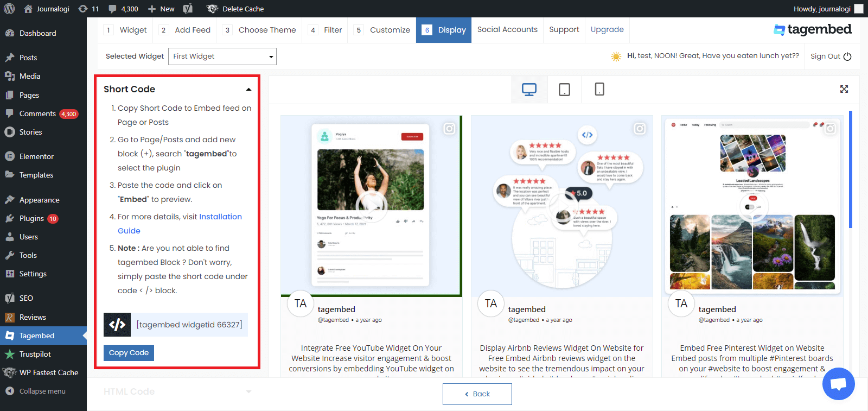The image size is (868, 411).
Task: Collapse the Short Code section
Action: [248, 90]
